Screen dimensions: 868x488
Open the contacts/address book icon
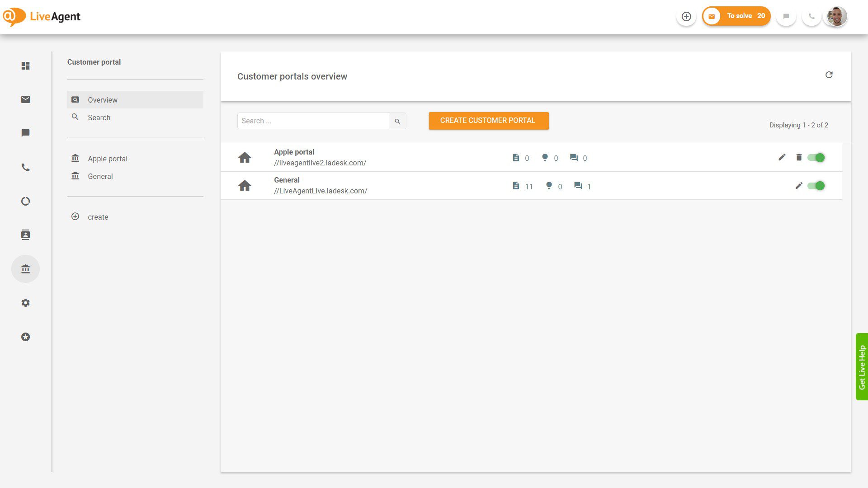coord(26,235)
